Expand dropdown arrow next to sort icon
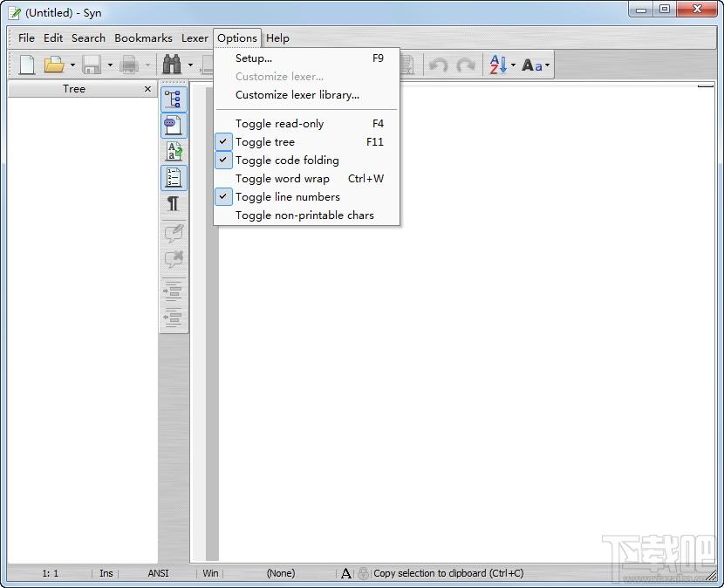This screenshot has width=724, height=588. (x=513, y=65)
